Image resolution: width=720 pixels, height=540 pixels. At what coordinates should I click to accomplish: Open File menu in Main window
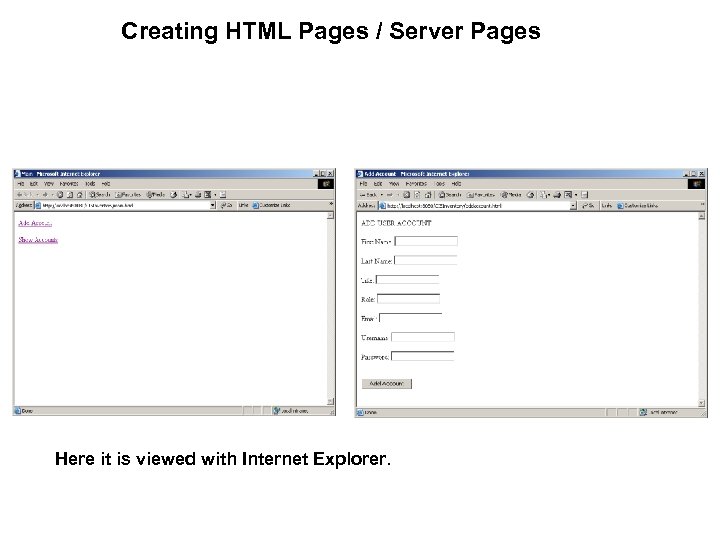[x=21, y=184]
